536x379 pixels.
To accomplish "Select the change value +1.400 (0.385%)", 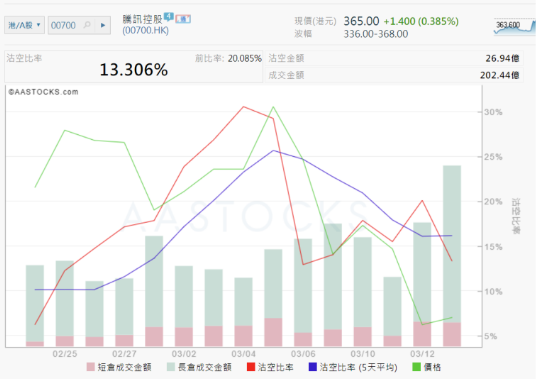I will [421, 22].
